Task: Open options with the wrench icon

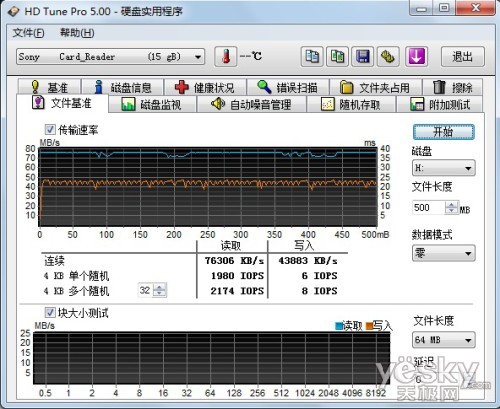Action: click(388, 56)
